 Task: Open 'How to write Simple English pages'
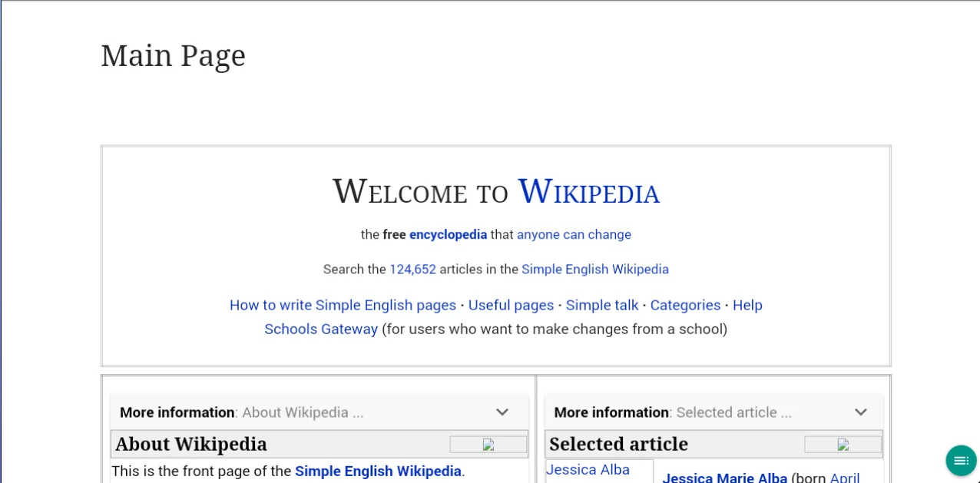coord(343,305)
